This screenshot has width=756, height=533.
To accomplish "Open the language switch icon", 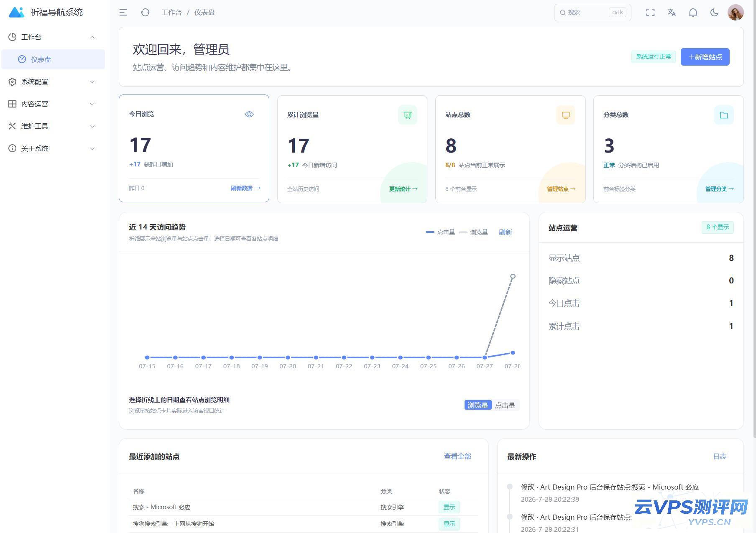I will (672, 13).
